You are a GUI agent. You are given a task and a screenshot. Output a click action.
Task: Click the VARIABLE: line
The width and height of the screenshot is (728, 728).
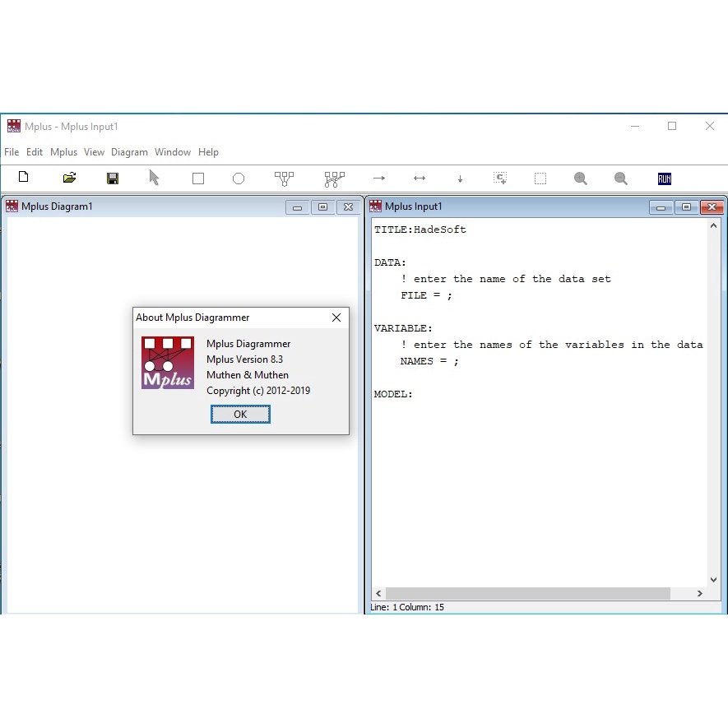[x=403, y=328]
